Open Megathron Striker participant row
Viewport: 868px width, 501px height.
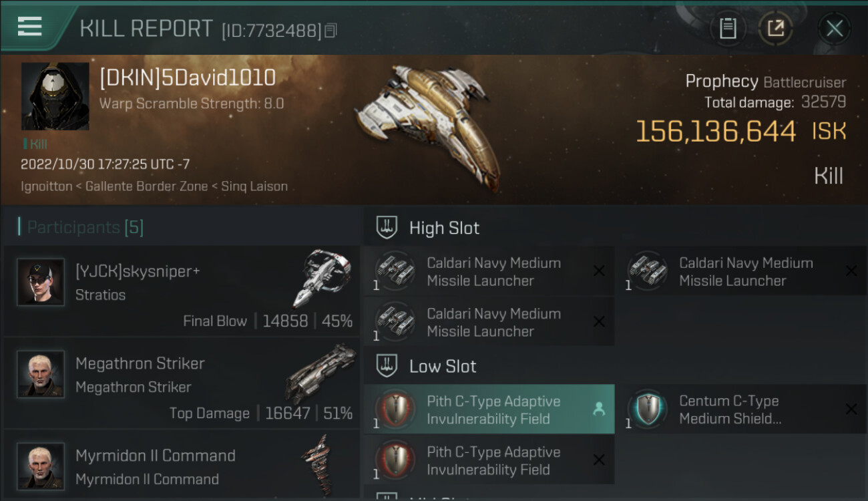(182, 383)
